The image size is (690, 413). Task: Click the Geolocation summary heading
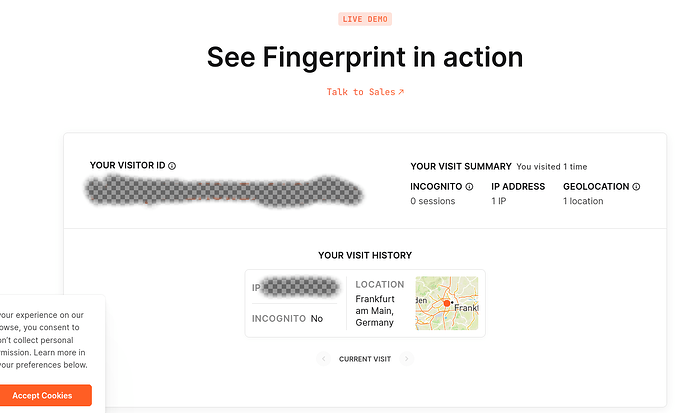[x=596, y=187]
